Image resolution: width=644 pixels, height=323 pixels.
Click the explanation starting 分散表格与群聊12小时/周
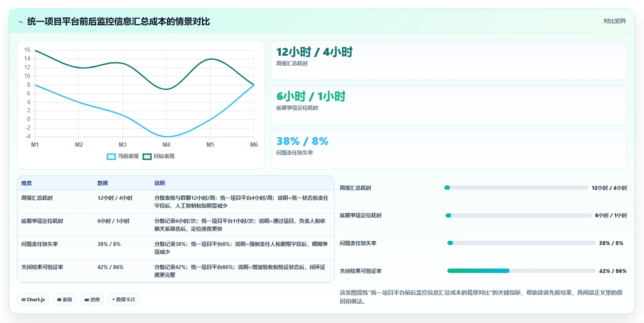click(241, 202)
